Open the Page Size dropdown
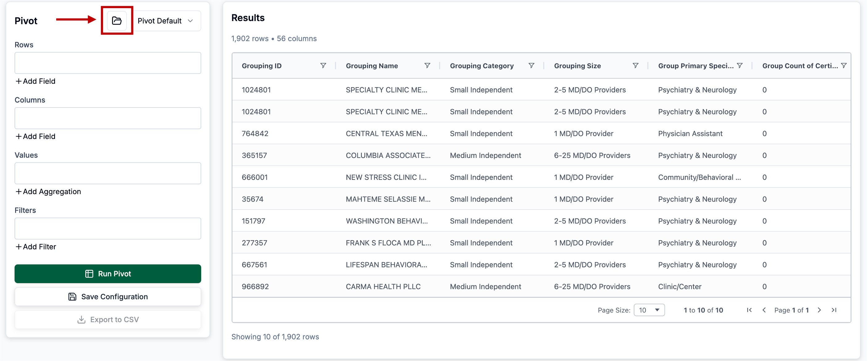 pos(649,310)
